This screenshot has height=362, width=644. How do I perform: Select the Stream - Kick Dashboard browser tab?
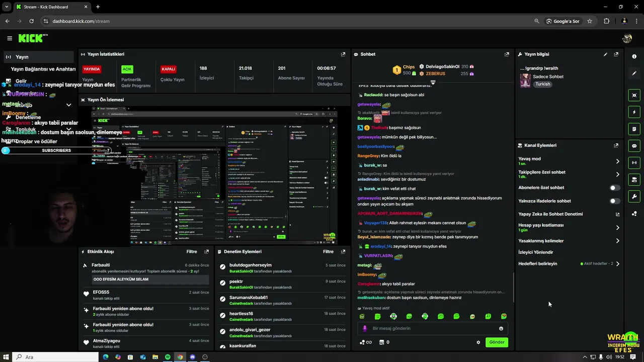click(51, 7)
